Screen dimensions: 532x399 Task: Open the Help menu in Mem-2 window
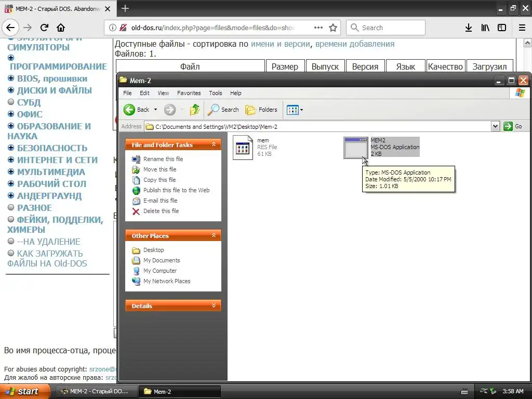click(235, 93)
